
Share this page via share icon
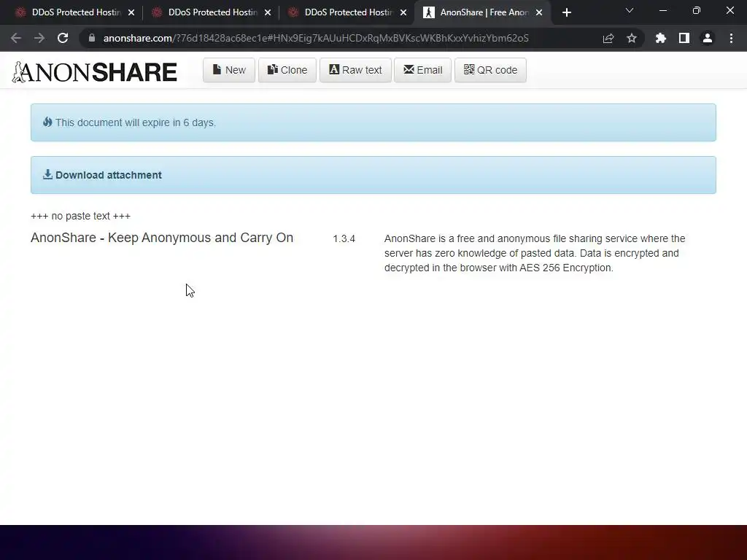coord(608,39)
